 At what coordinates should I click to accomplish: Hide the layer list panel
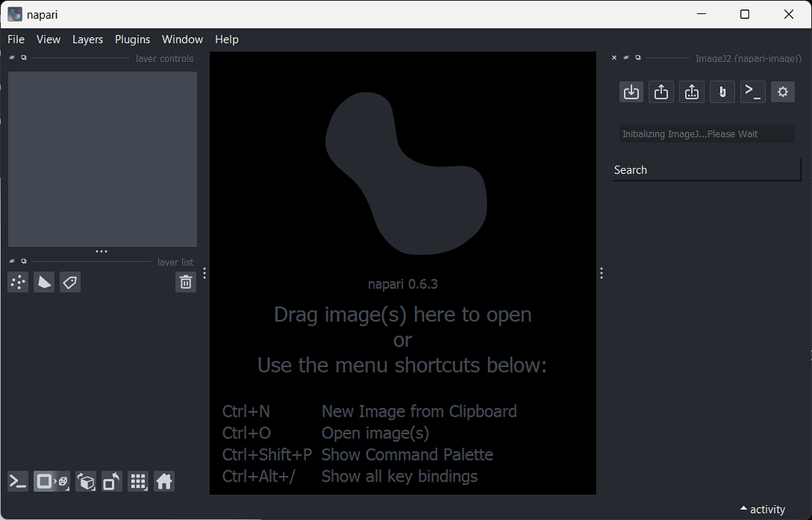tap(12, 261)
